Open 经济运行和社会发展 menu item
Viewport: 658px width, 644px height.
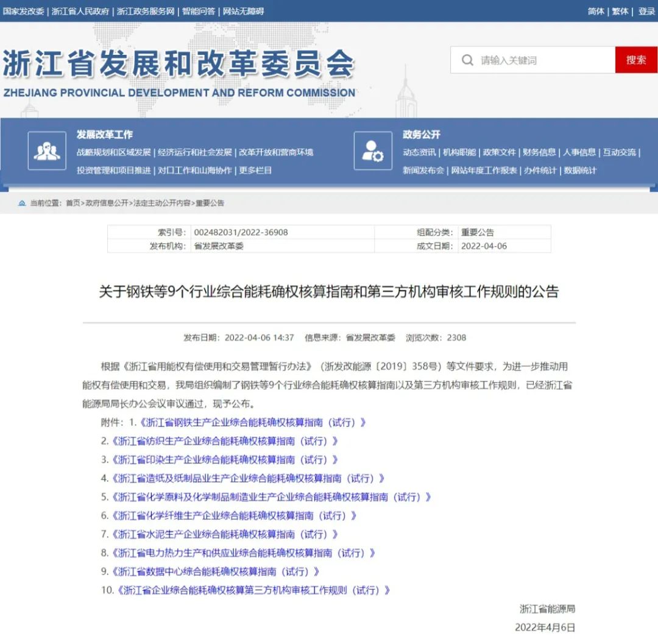coord(195,152)
